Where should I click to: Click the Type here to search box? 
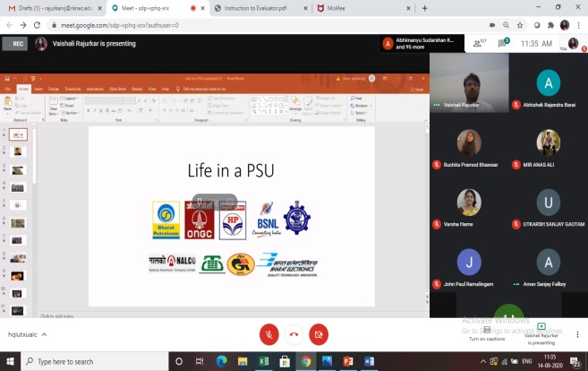tap(95, 362)
